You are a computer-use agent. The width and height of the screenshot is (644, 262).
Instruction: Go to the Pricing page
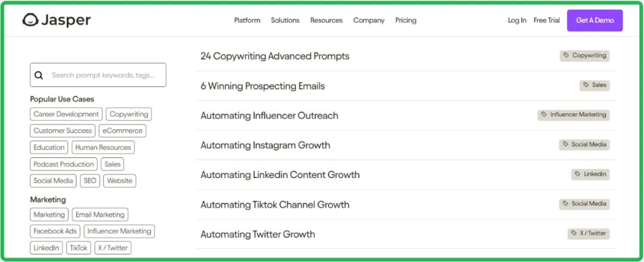(405, 20)
